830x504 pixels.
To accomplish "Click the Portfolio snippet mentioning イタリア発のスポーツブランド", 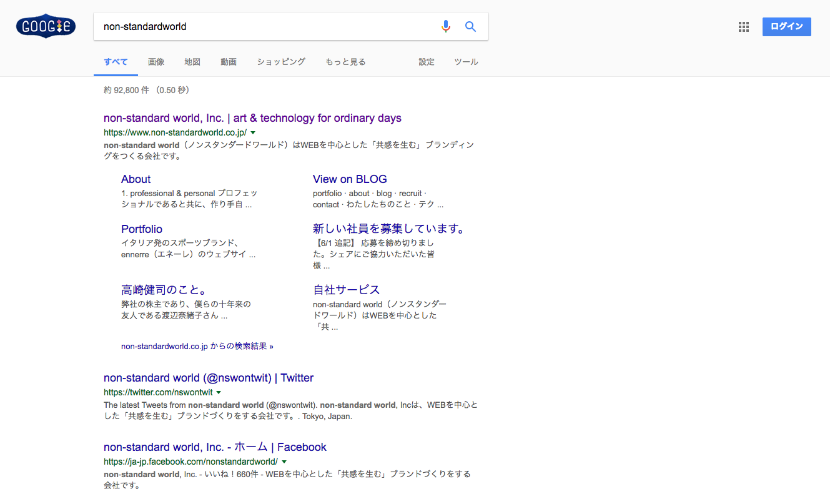I will point(189,249).
